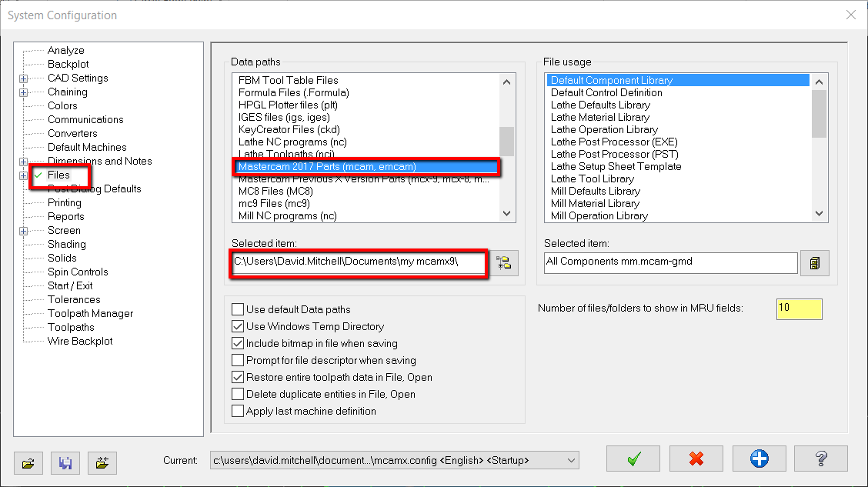Screen dimensions: 868x487
Task: Select Lathe Tool Library in File usage
Action: click(x=593, y=178)
